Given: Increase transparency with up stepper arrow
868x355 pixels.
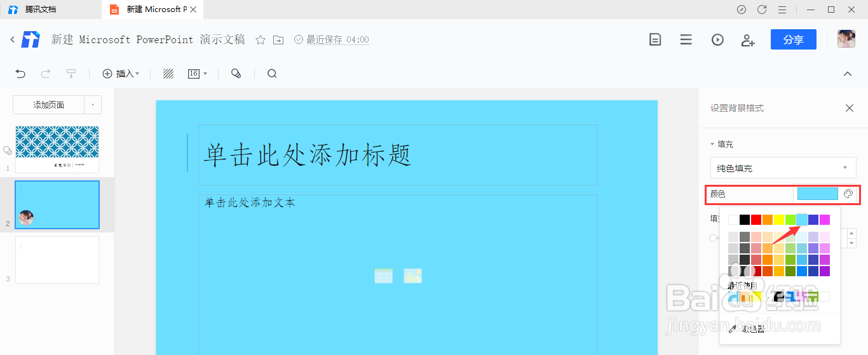Looking at the screenshot, I should click(x=852, y=233).
